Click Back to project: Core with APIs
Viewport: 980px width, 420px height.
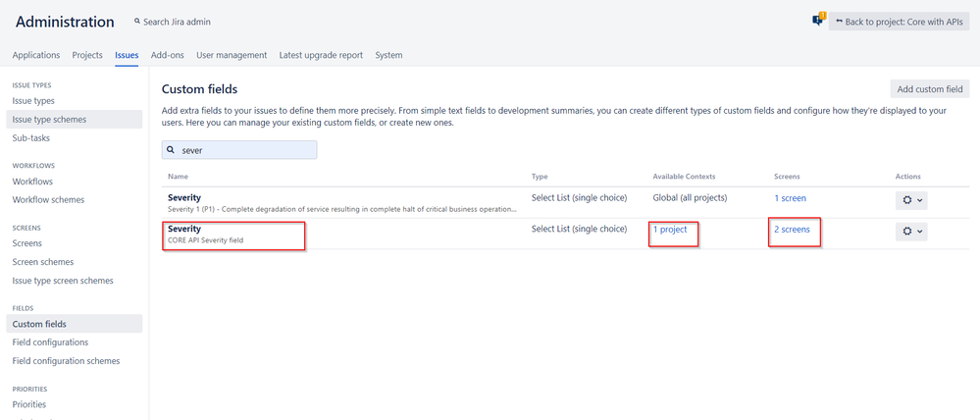899,22
